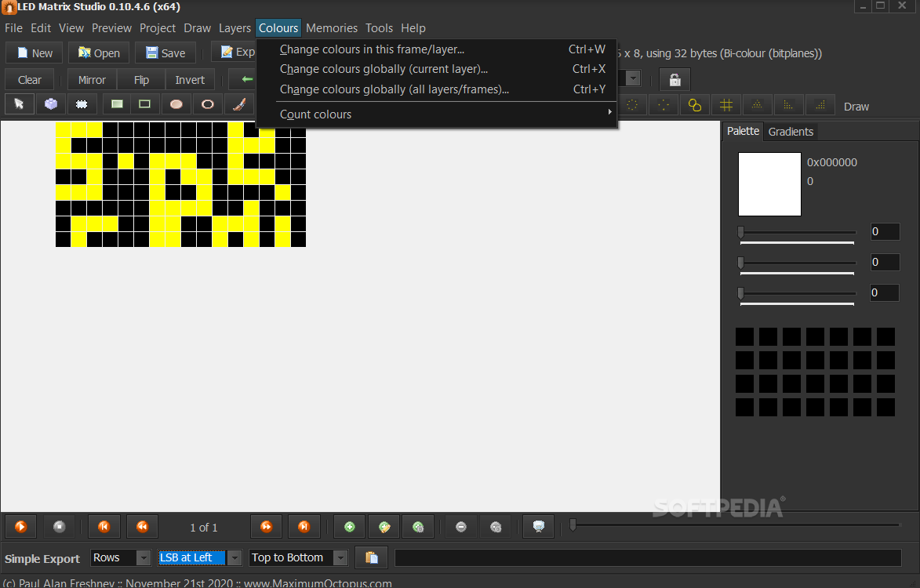Delete multiple frames grey gear icon
This screenshot has height=588, width=920.
pyautogui.click(x=496, y=526)
